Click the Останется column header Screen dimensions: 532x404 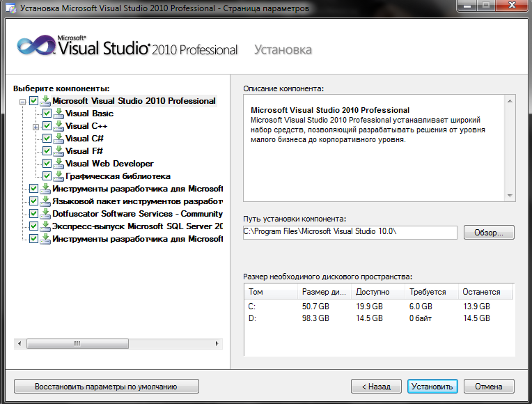[485, 292]
